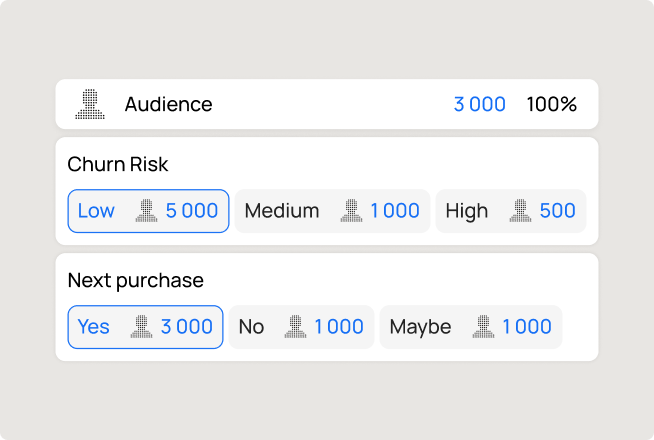Screen dimensions: 654x440
Task: Click person icon in Yes chip
Action: coord(142,327)
